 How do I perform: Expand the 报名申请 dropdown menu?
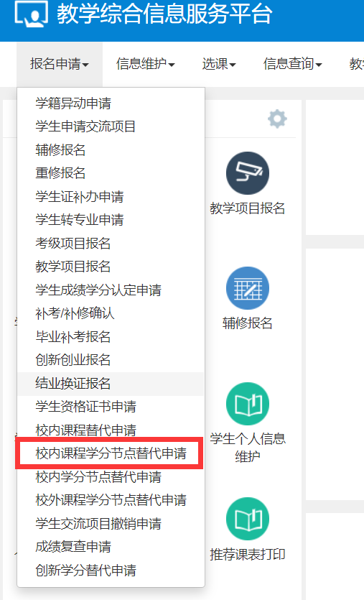click(x=60, y=64)
